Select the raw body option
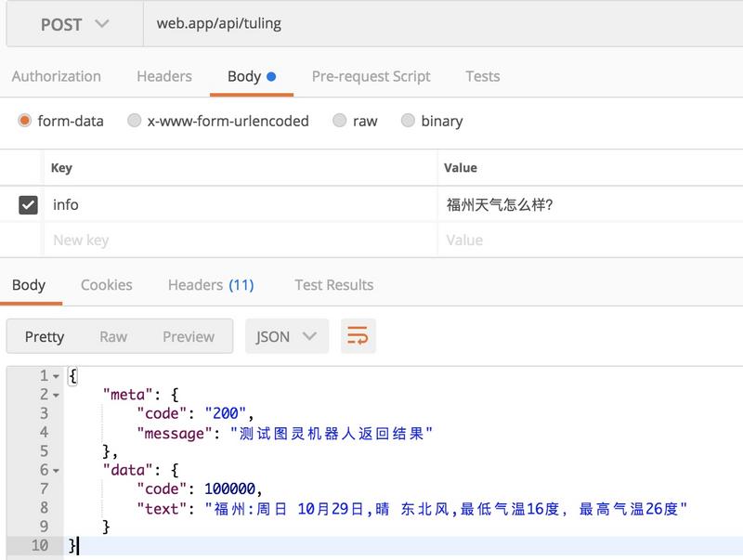The width and height of the screenshot is (743, 560). click(x=339, y=121)
